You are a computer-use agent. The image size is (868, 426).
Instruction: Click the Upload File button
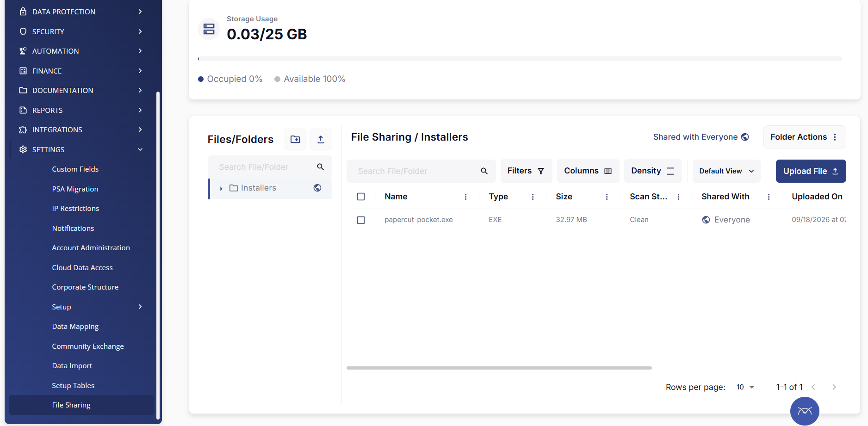[811, 171]
